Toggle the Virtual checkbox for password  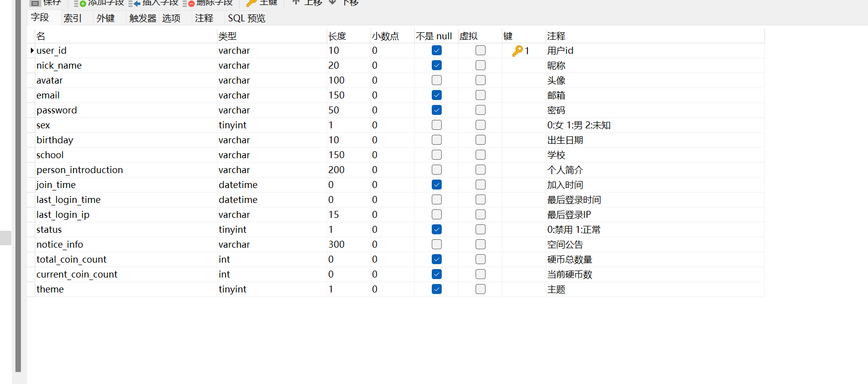(x=481, y=110)
